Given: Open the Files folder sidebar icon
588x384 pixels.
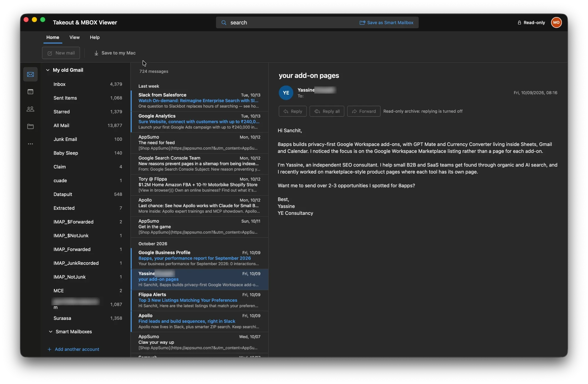Looking at the screenshot, I should click(30, 127).
